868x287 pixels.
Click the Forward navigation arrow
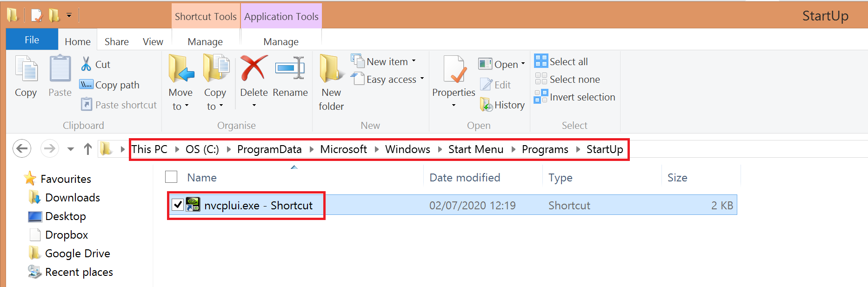[x=49, y=149]
